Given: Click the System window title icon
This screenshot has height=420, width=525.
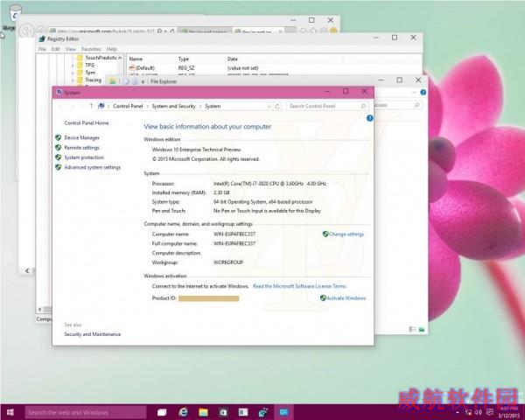Looking at the screenshot, I should coord(59,93).
